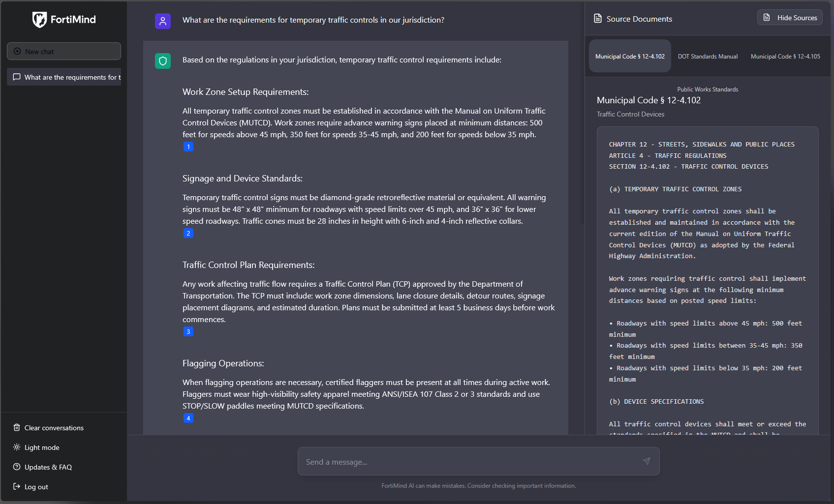This screenshot has height=504, width=834.
Task: Click the send message arrow icon
Action: click(x=646, y=461)
